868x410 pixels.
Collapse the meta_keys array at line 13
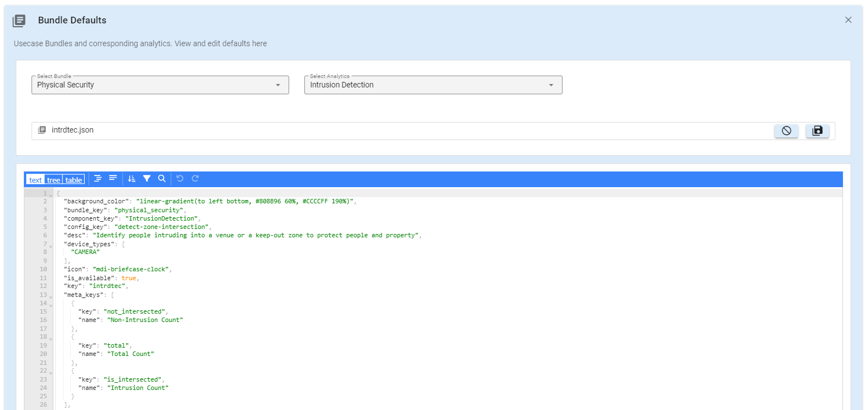51,296
